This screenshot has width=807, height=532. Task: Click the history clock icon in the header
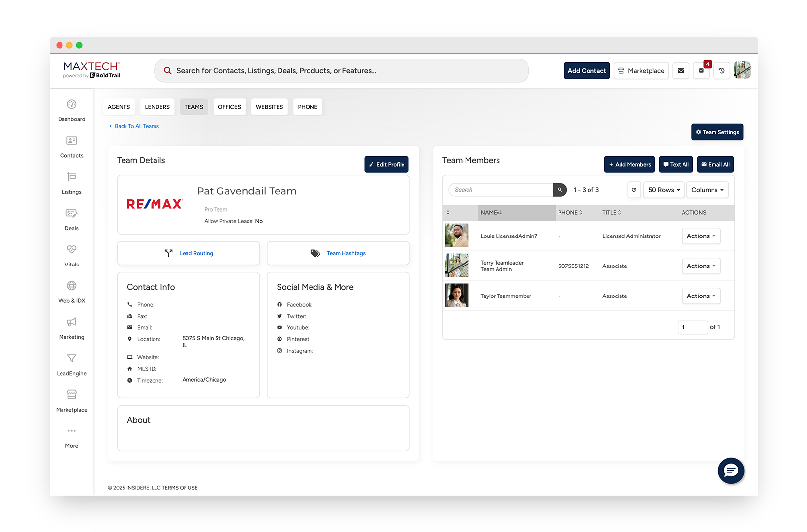click(x=721, y=71)
